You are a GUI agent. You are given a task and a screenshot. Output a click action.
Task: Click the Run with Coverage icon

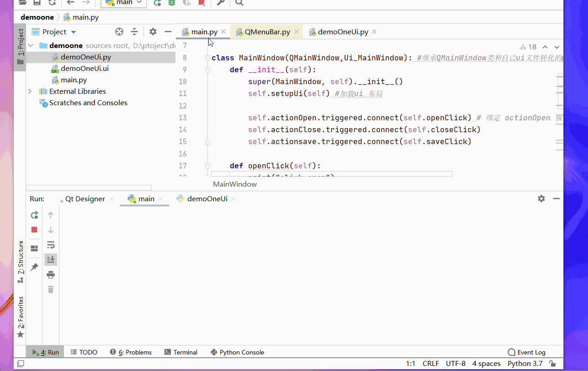coord(186,2)
